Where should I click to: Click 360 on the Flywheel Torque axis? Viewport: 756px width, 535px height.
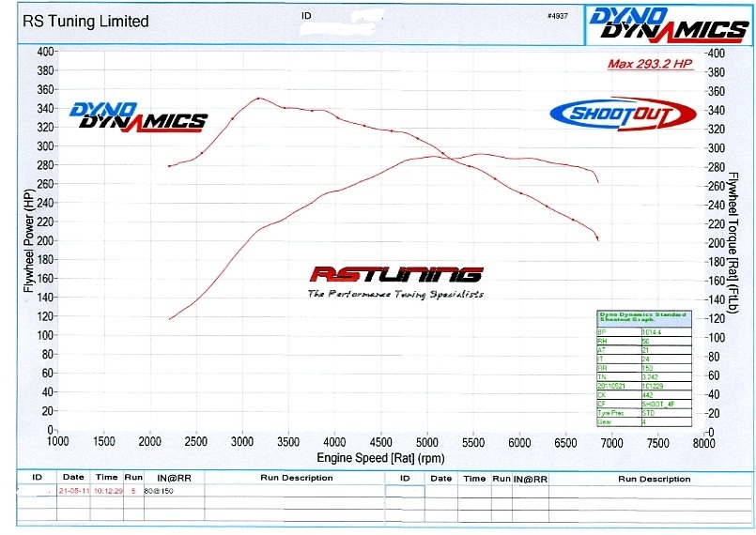pyautogui.click(x=717, y=91)
